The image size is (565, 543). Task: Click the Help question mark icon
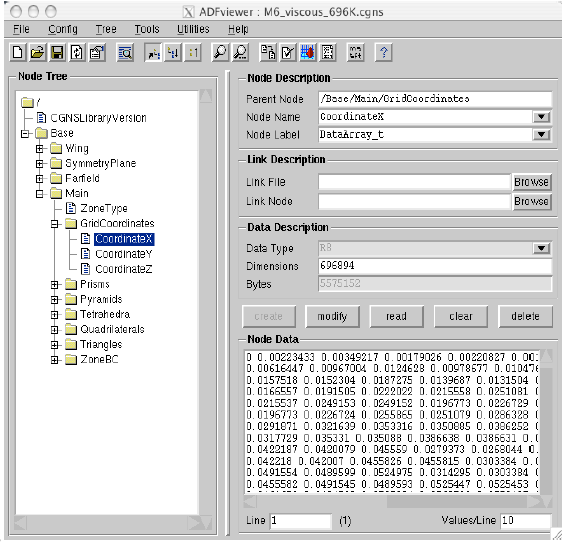[x=383, y=53]
